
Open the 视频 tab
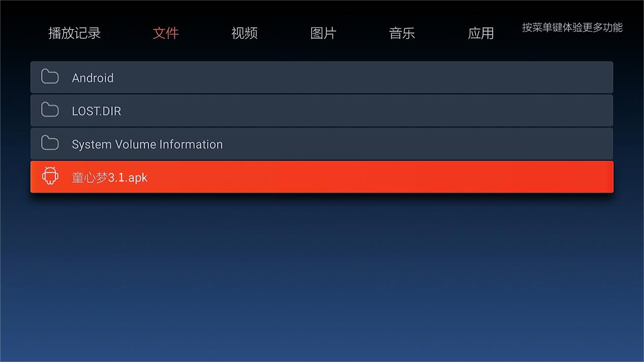pyautogui.click(x=244, y=33)
